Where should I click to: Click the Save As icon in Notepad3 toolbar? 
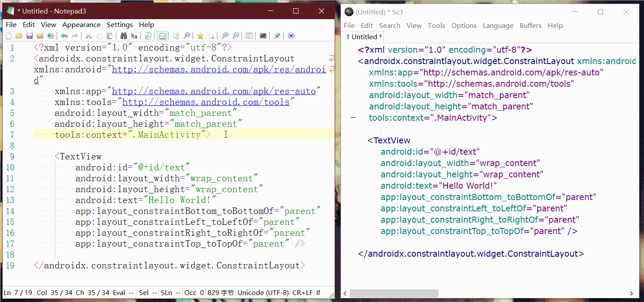(x=40, y=36)
